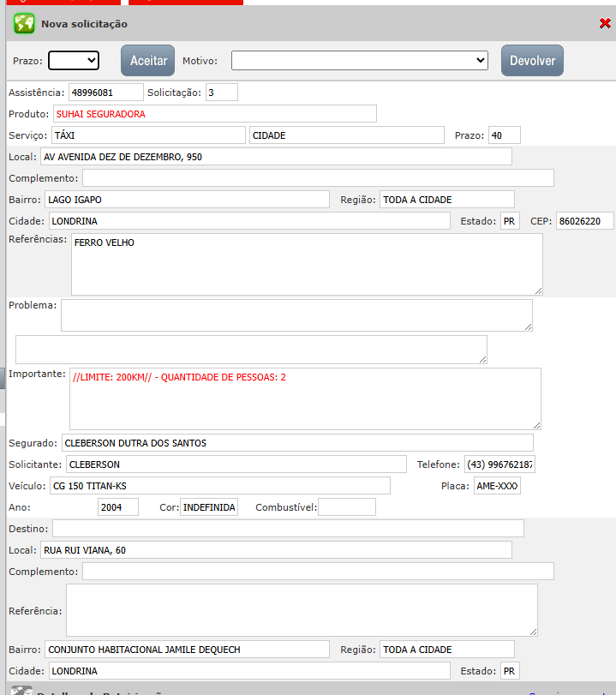This screenshot has width=616, height=695.
Task: Close the Nova solicitação window with red X
Action: [x=605, y=24]
